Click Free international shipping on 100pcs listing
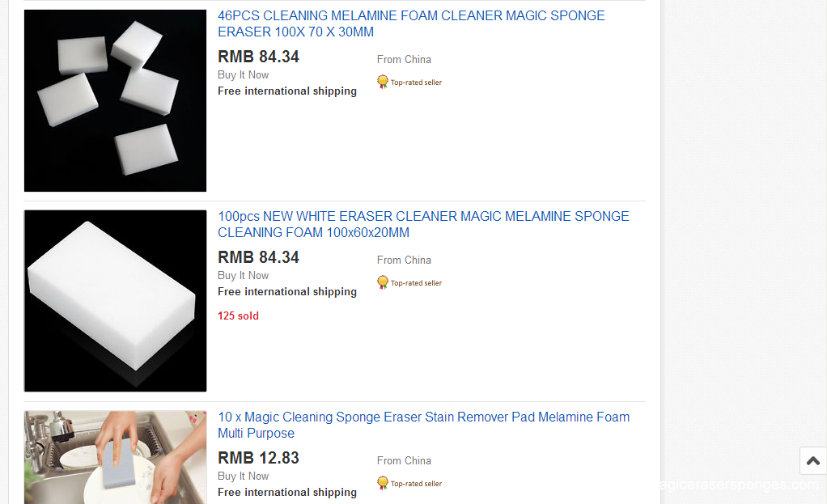 pos(287,291)
